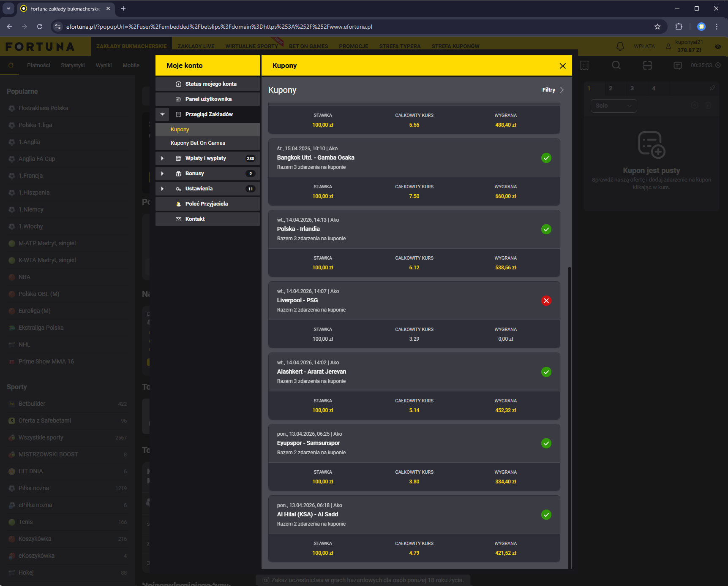
Task: Click the Bonusy gift icon
Action: click(178, 174)
